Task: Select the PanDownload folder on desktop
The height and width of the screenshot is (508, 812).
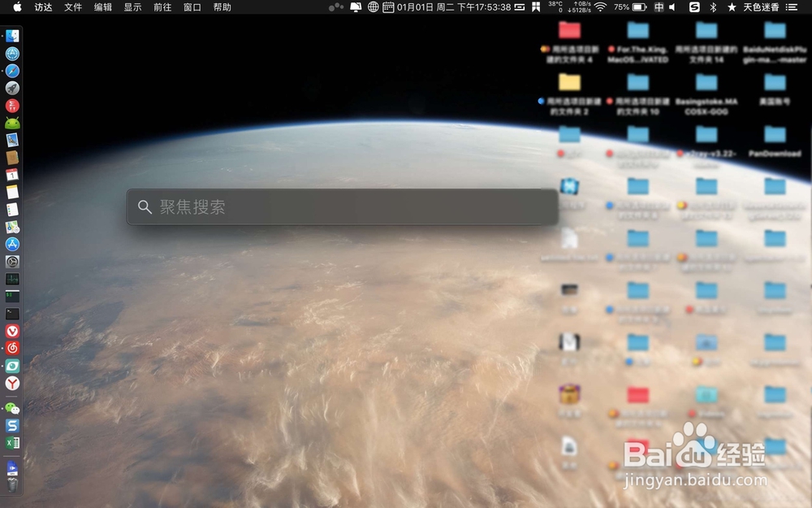Action: 775,141
